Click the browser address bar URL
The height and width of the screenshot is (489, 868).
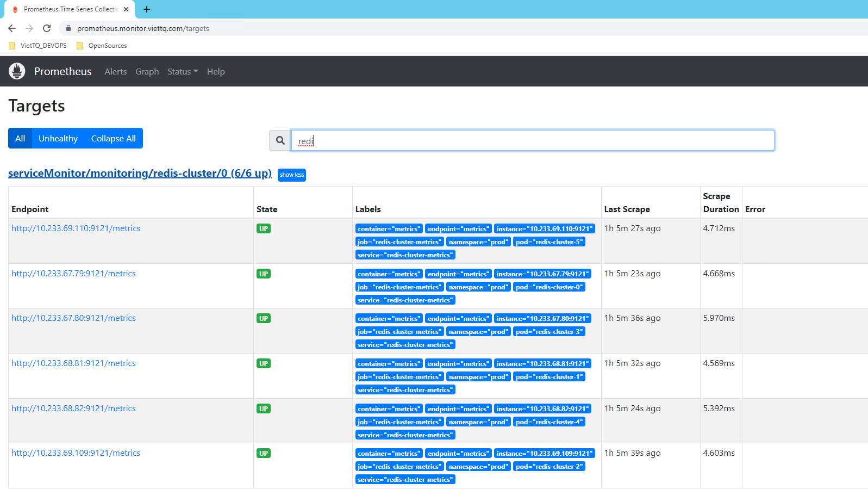(x=143, y=28)
